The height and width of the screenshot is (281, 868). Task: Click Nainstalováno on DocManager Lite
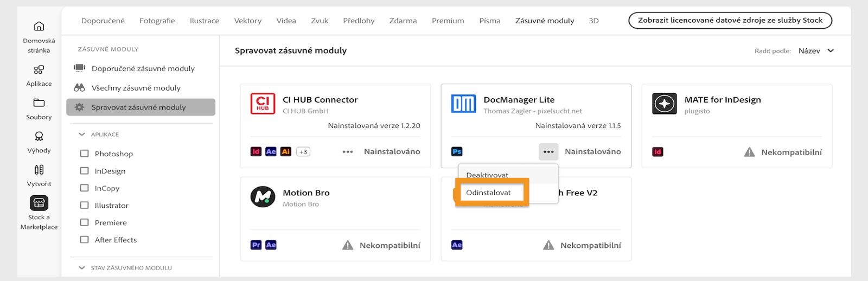pos(593,152)
